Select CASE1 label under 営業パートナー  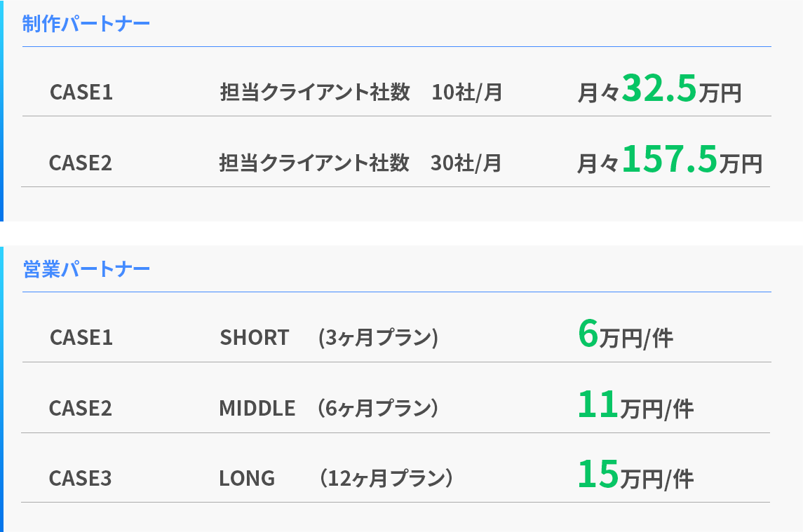[81, 337]
